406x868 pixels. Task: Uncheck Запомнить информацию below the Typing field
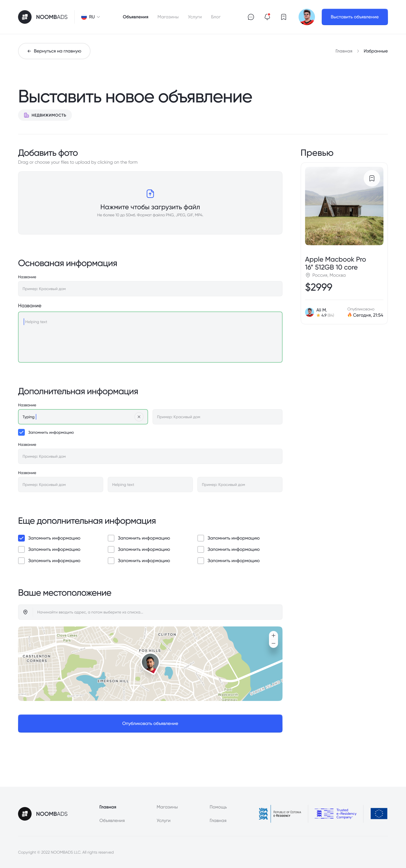pyautogui.click(x=21, y=432)
